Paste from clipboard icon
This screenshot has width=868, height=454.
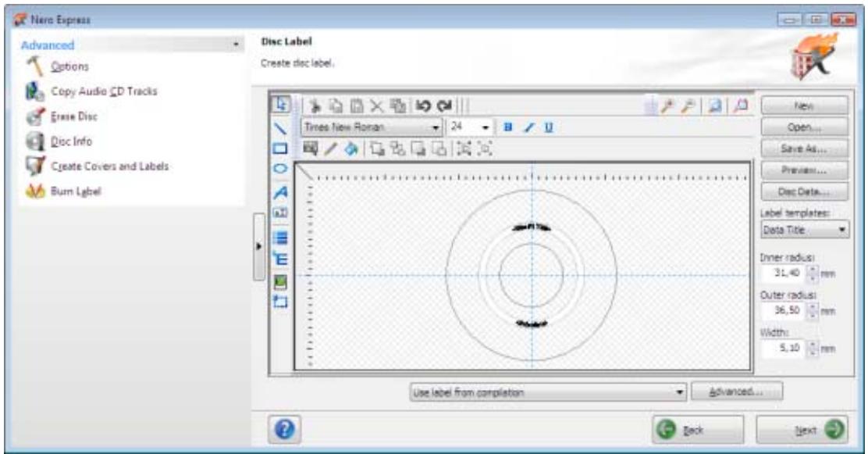pos(357,105)
